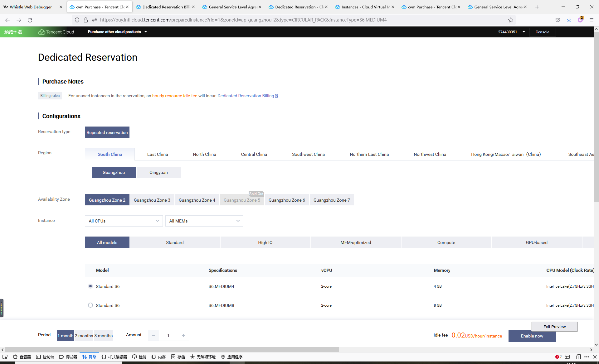Screen dimensions: 599x364
Task: Expand the All CPUs dropdown
Action: [124, 221]
